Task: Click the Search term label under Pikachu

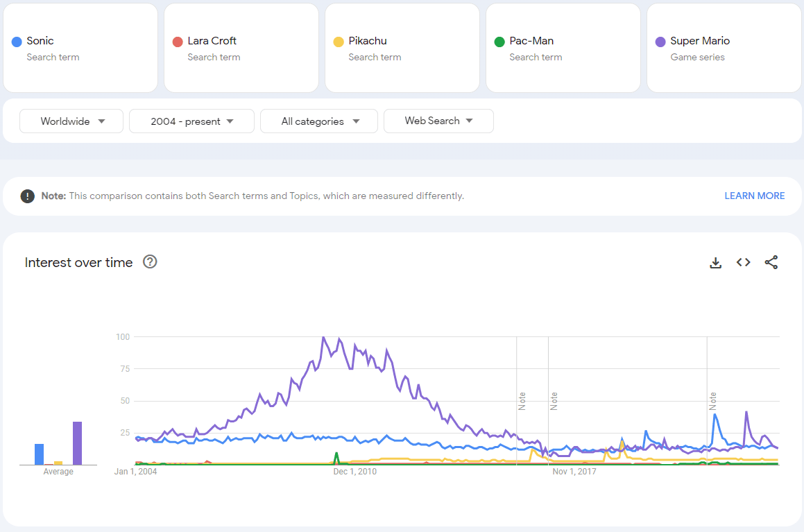Action: click(x=375, y=58)
